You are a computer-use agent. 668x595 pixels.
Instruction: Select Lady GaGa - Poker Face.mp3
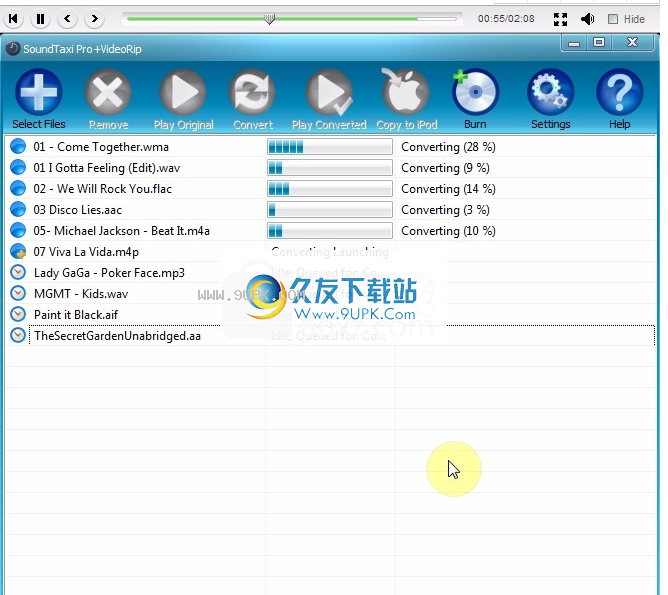click(x=109, y=273)
